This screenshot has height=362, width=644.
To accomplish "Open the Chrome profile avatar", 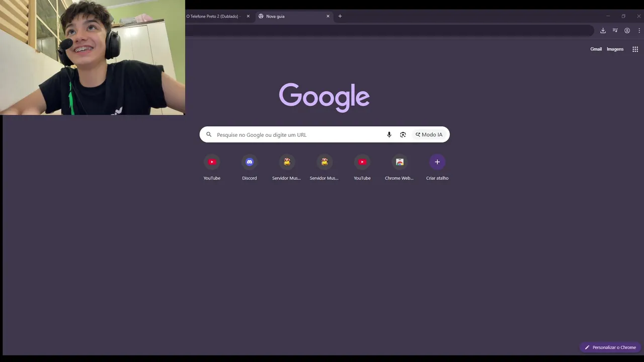I will point(627,31).
